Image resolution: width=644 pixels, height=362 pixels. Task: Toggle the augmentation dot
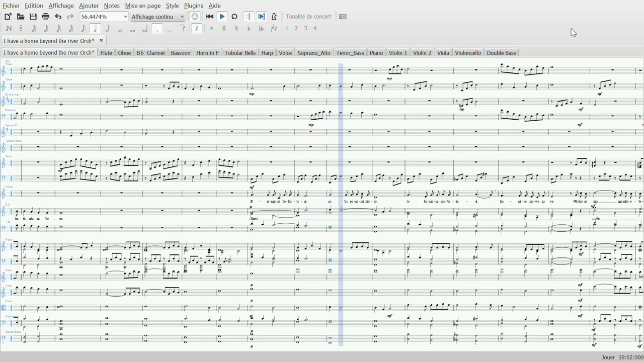coord(157,29)
